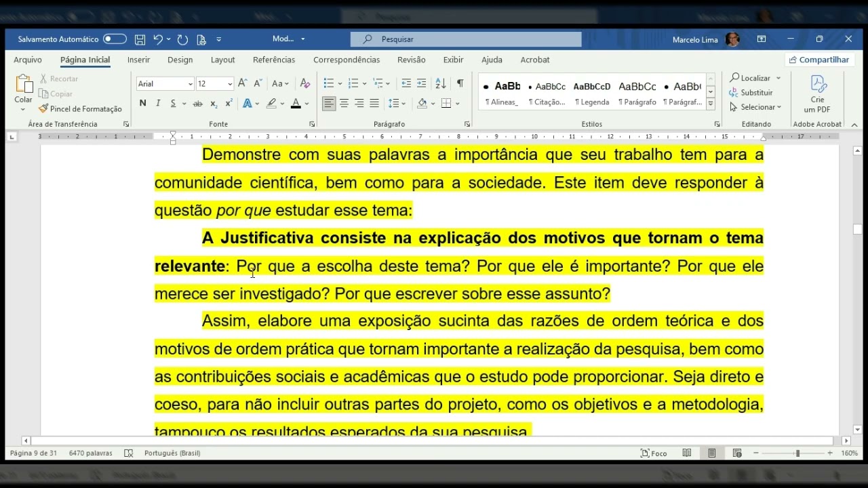Save the document with the floppy disk icon
The width and height of the screenshot is (868, 488).
pos(140,39)
